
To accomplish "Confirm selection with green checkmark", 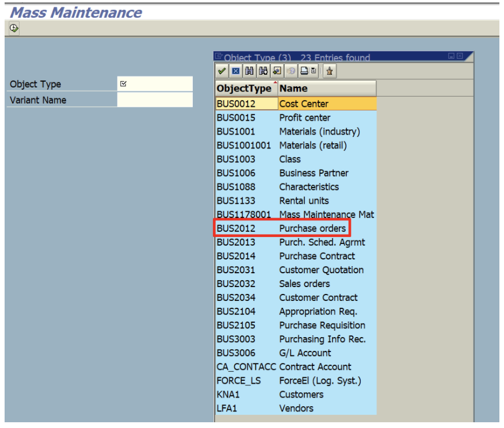I will [x=222, y=71].
